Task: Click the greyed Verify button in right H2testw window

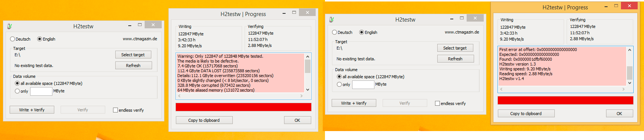Action: click(x=405, y=103)
